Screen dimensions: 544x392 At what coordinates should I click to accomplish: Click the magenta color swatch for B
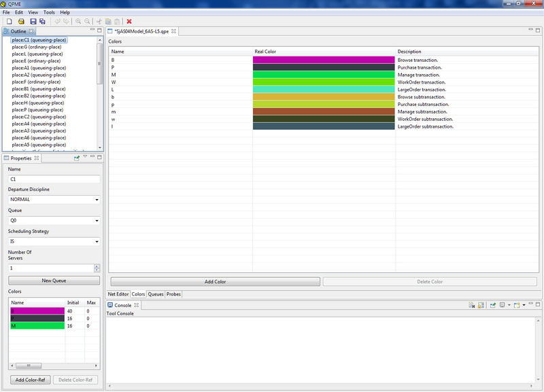click(324, 60)
